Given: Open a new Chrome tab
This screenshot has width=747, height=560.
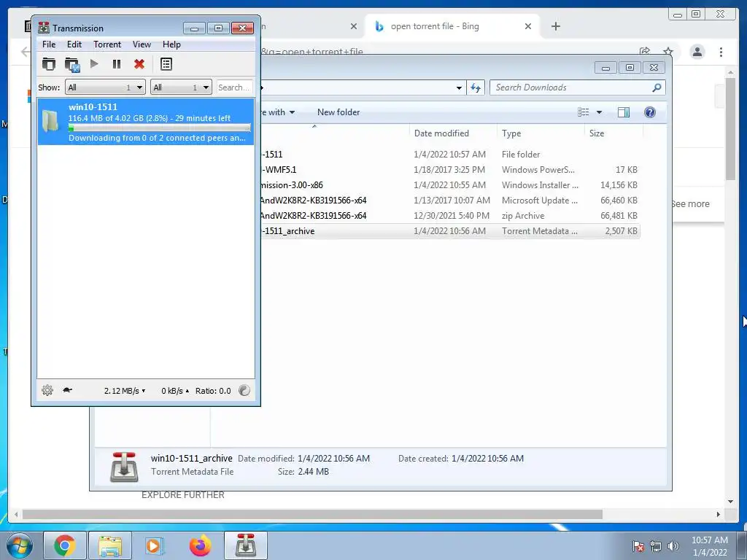Looking at the screenshot, I should tap(555, 26).
